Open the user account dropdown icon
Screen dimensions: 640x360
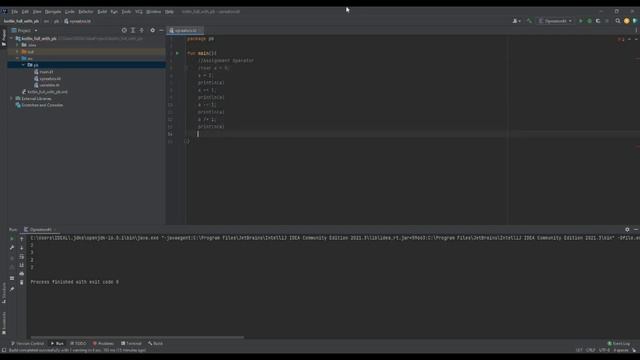point(516,21)
